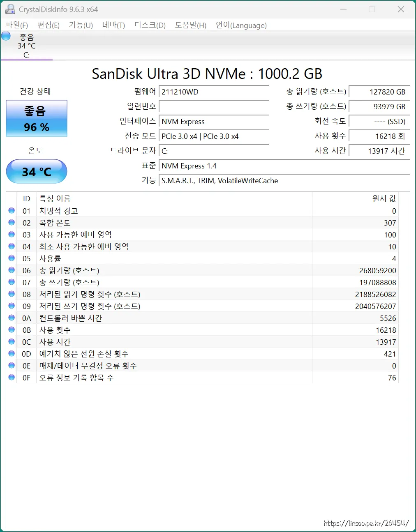
Task: Click status orb for ID 06 총 읽기량 row
Action: click(12, 270)
